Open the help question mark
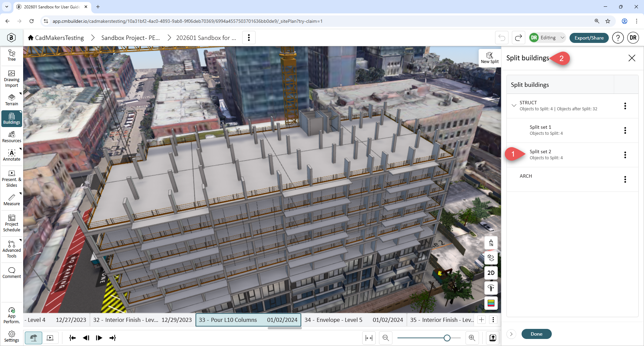The image size is (644, 346). [x=618, y=38]
